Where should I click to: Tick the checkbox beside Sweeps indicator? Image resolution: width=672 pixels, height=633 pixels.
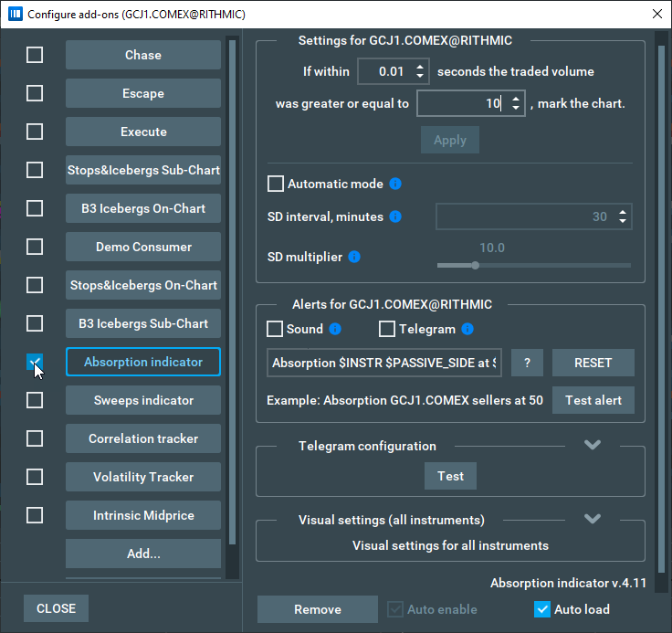(x=35, y=400)
